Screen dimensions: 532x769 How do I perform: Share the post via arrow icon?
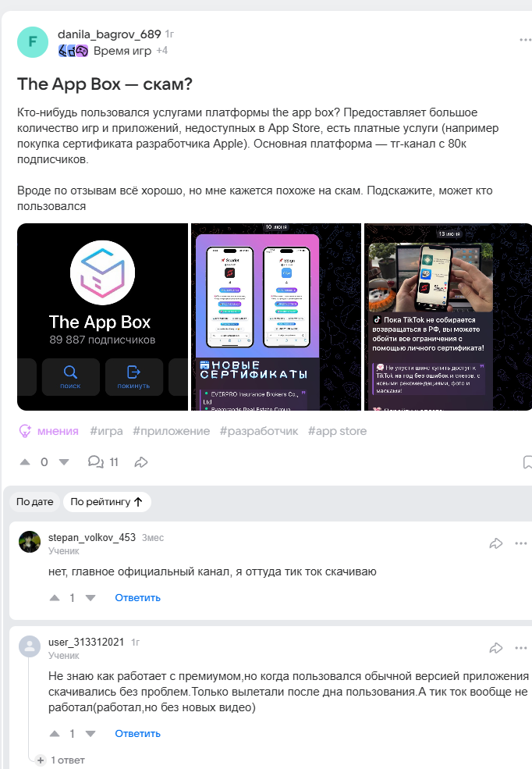point(141,462)
